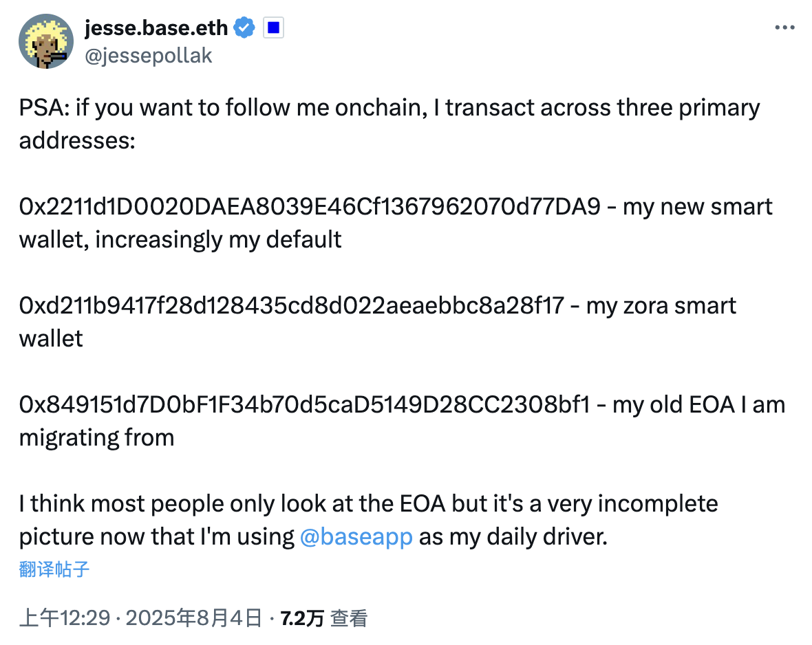Click the 'increasingly my default' text line
Image resolution: width=812 pixels, height=645 pixels.
coord(218,240)
